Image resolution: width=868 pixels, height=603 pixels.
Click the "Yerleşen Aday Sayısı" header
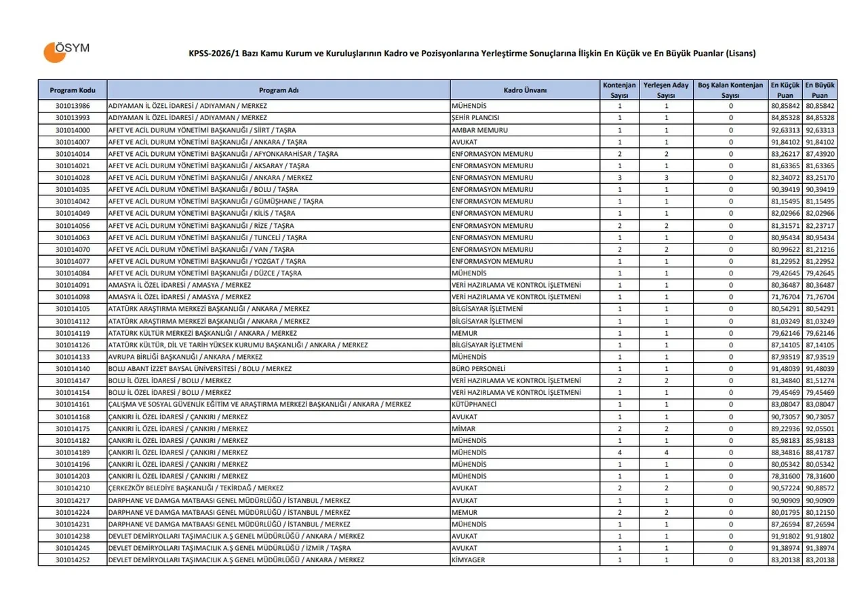click(666, 90)
